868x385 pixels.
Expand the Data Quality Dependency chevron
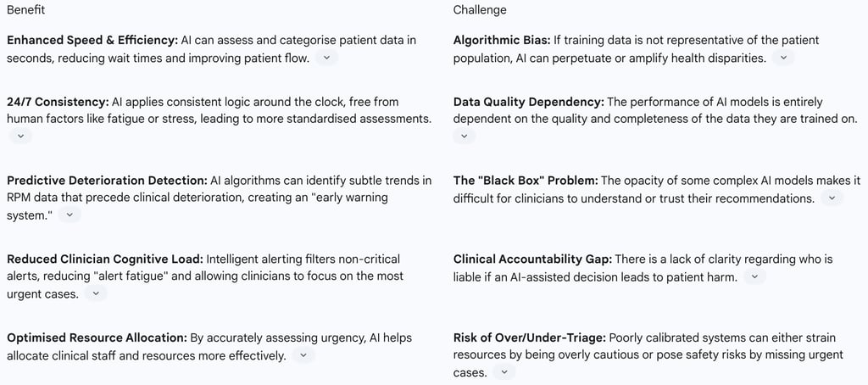464,136
